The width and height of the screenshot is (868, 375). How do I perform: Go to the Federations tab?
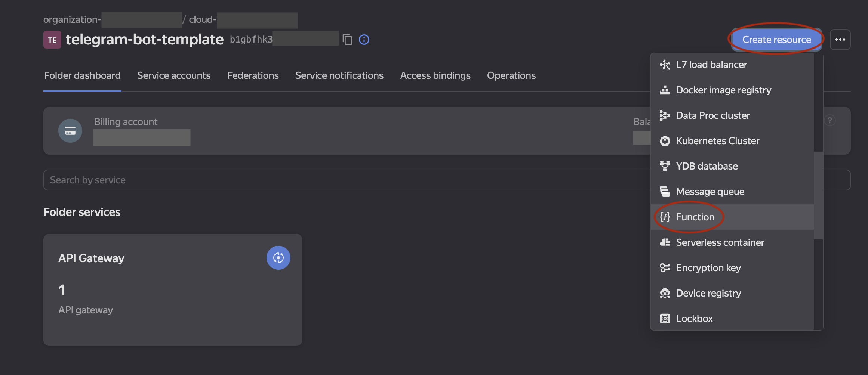[253, 75]
